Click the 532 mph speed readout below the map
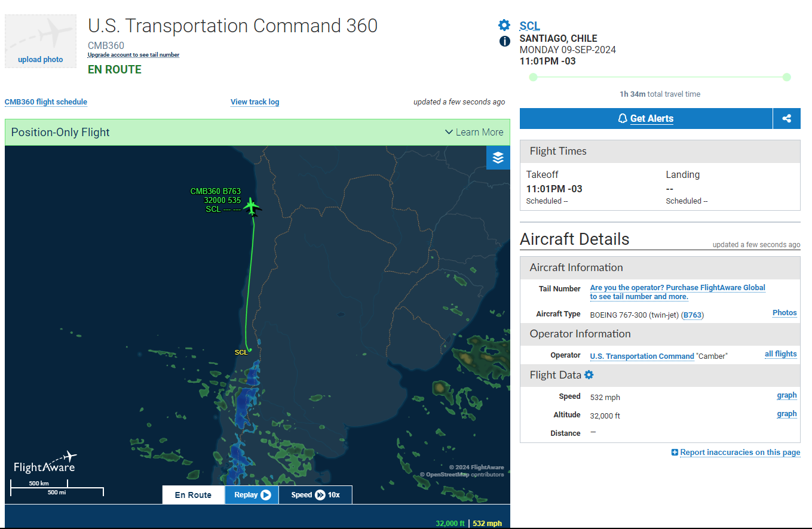Viewport: 812px width, 529px height. pyautogui.click(x=488, y=524)
